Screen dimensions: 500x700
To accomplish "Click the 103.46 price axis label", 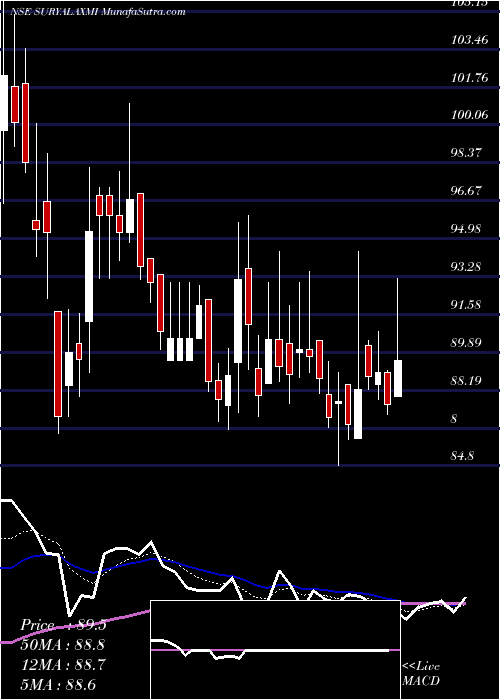I will point(469,40).
